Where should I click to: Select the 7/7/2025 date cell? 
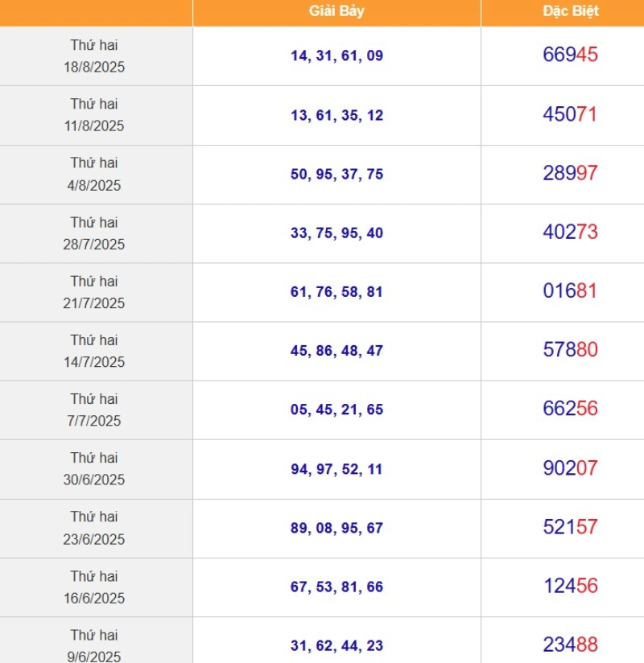pos(96,410)
